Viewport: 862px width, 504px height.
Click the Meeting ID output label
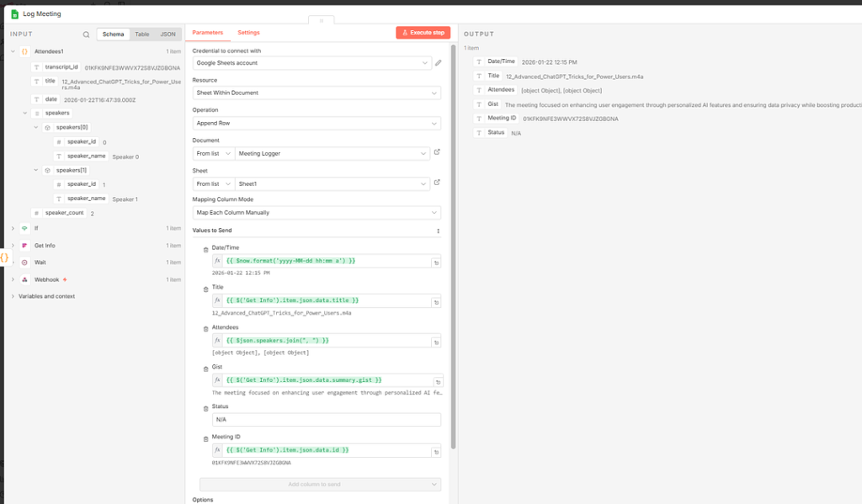pos(502,118)
